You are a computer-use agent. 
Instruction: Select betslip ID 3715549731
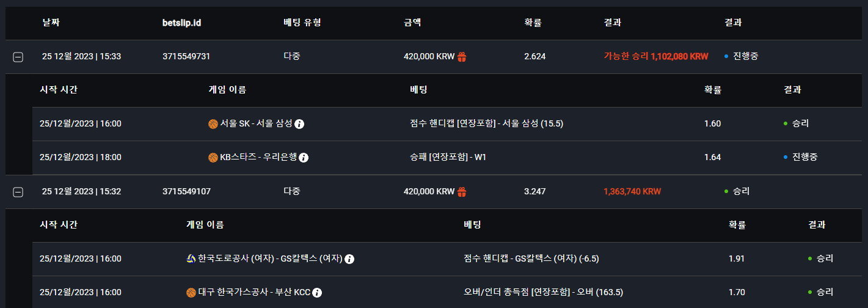[x=186, y=56]
